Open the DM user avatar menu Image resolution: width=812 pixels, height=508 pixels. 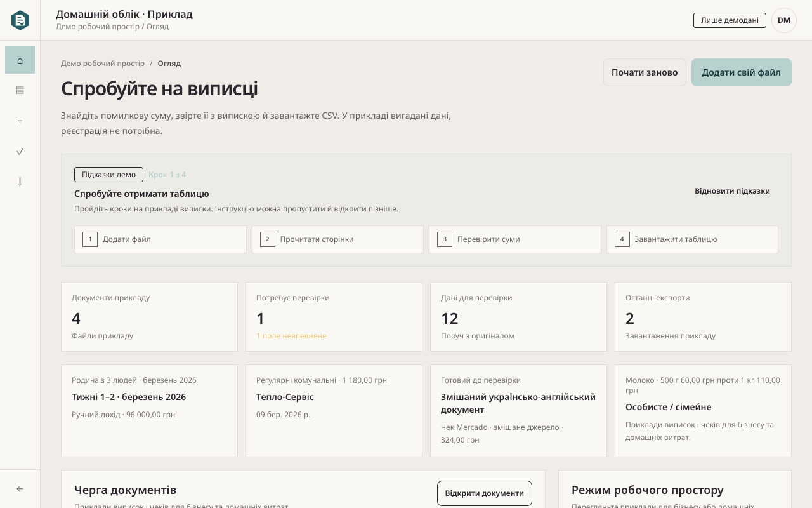784,20
